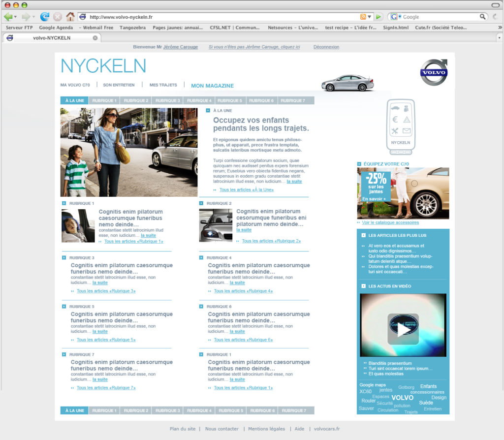Open 'Tous les articles «À la Une»' link

247,190
